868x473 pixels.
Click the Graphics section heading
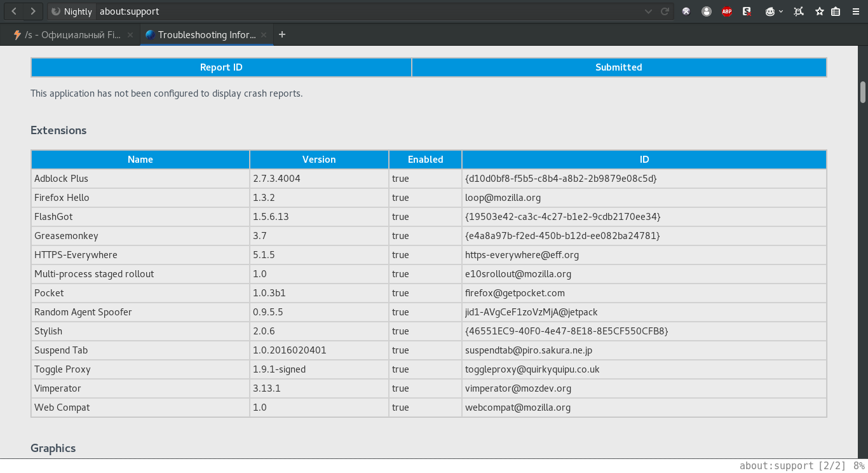pos(53,448)
